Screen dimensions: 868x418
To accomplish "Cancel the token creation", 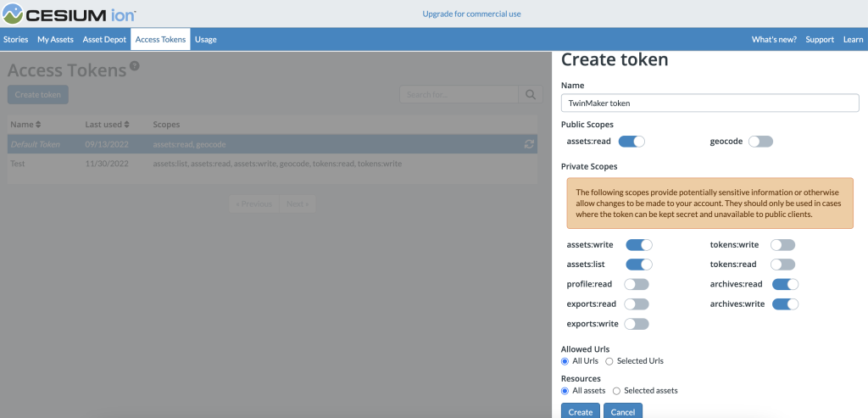I will pyautogui.click(x=623, y=411).
